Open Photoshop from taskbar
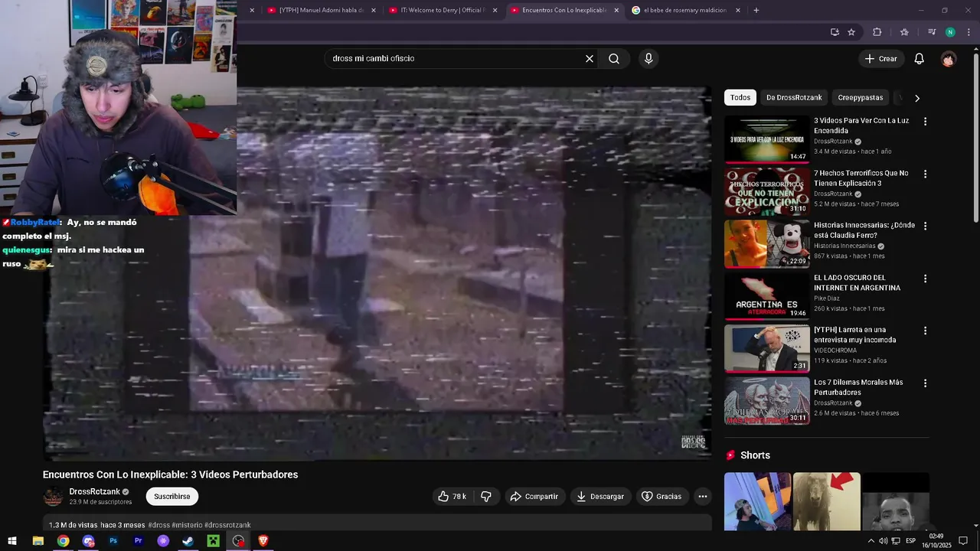 coord(113,541)
